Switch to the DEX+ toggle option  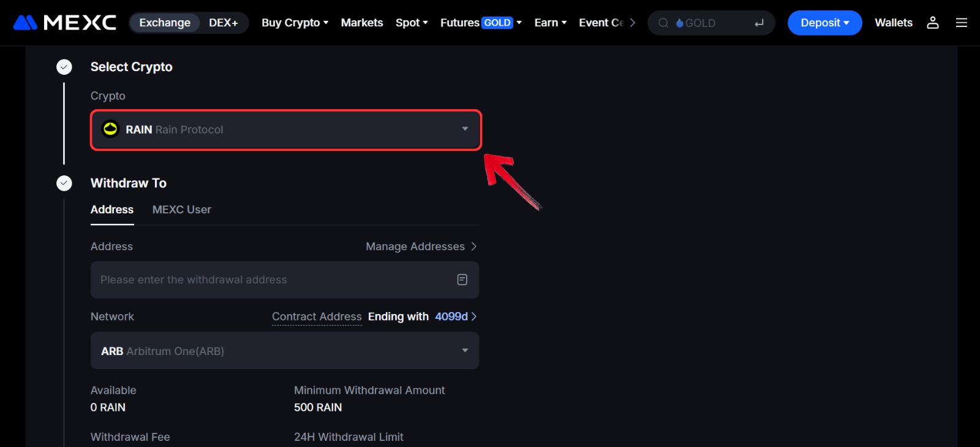(x=223, y=23)
